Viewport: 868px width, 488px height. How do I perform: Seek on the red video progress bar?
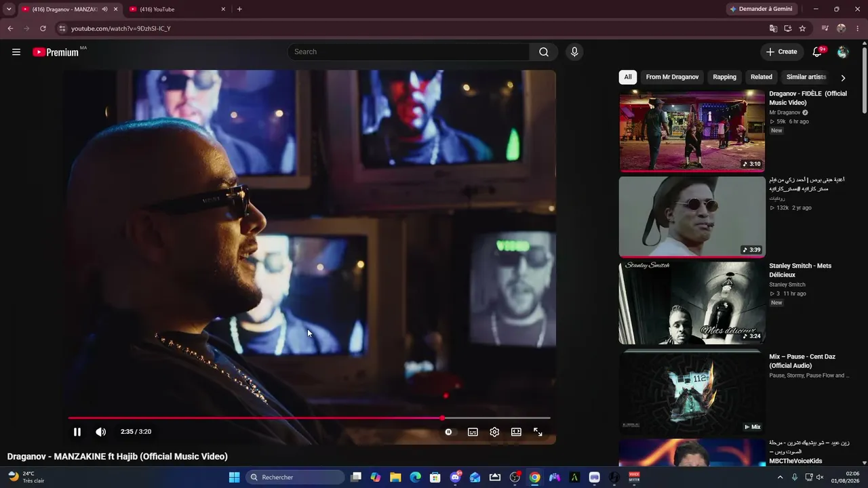click(x=309, y=418)
